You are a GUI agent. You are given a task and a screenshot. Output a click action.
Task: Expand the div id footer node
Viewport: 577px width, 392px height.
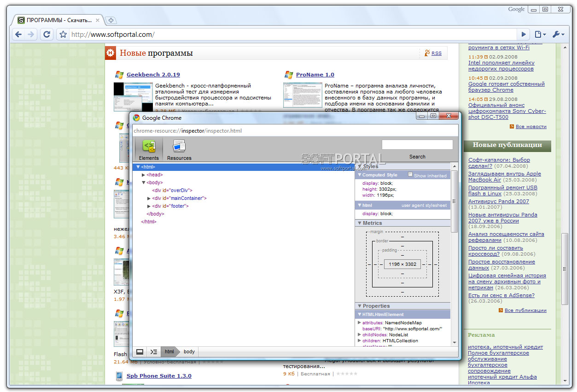point(149,206)
